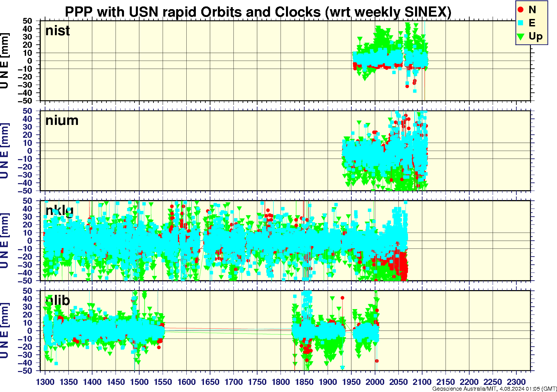Click the 1350 x-axis tick label
Viewport: 557px width, 392px height.
[x=69, y=382]
